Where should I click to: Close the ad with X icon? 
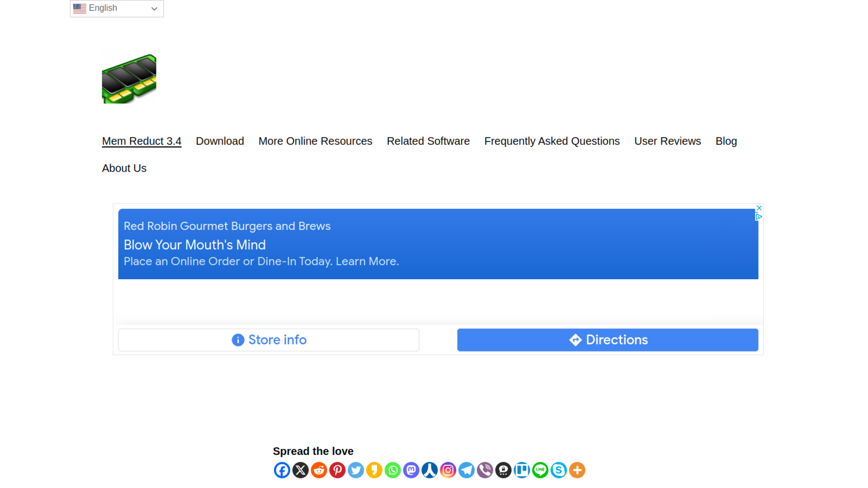click(759, 208)
